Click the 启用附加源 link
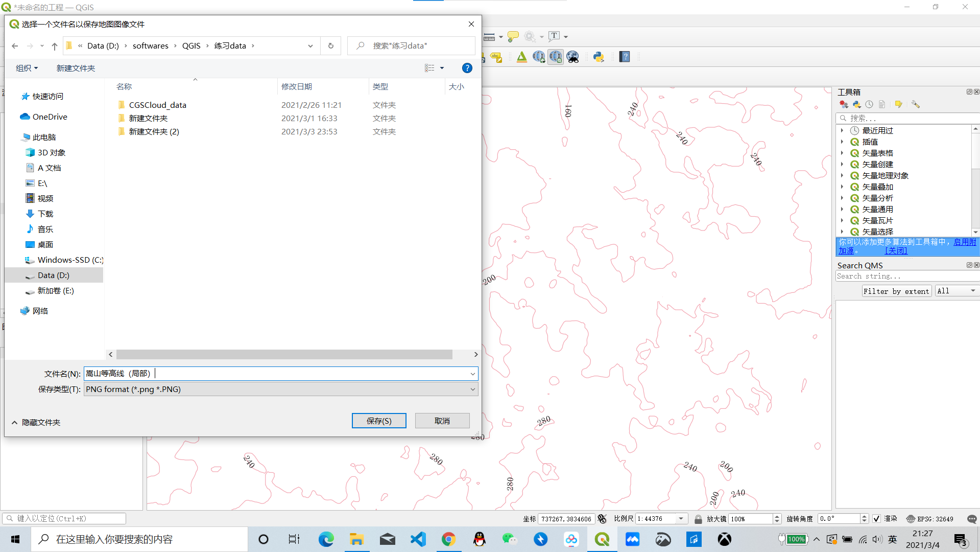The height and width of the screenshot is (552, 980). click(964, 242)
